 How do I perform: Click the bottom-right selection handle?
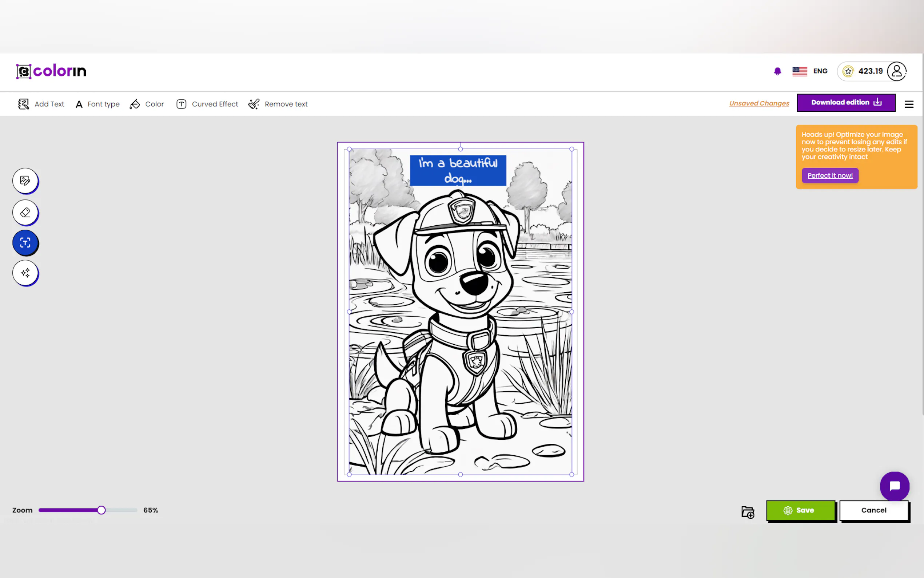572,474
